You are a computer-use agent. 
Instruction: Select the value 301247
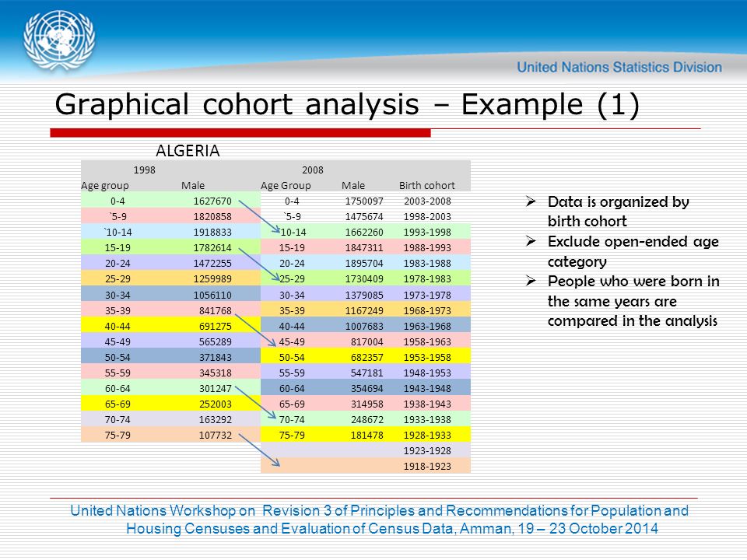pyautogui.click(x=216, y=389)
